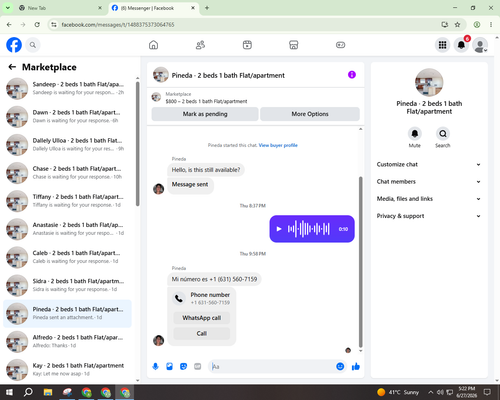The height and width of the screenshot is (400, 500).
Task: Open the browser tab search dropdown
Action: [7, 8]
